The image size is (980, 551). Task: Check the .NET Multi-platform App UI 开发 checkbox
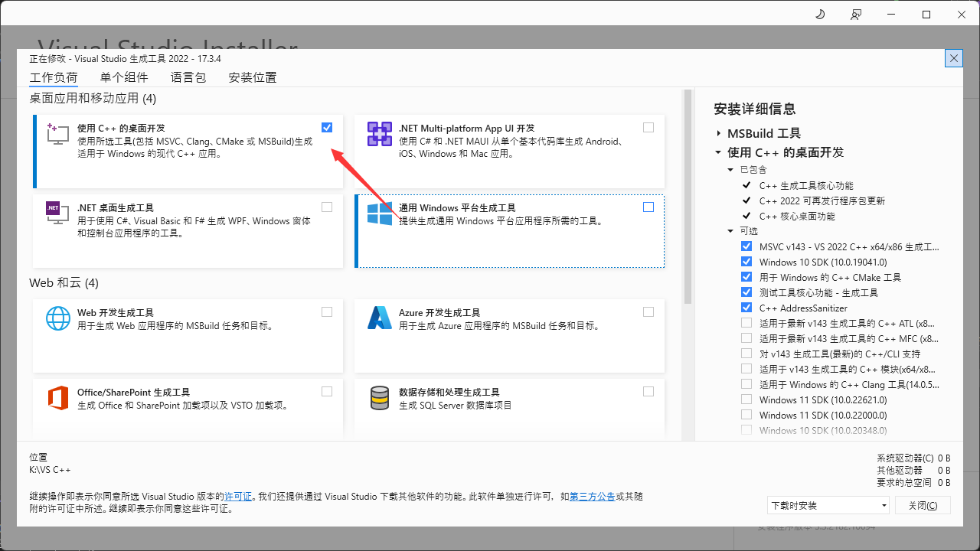click(x=648, y=128)
